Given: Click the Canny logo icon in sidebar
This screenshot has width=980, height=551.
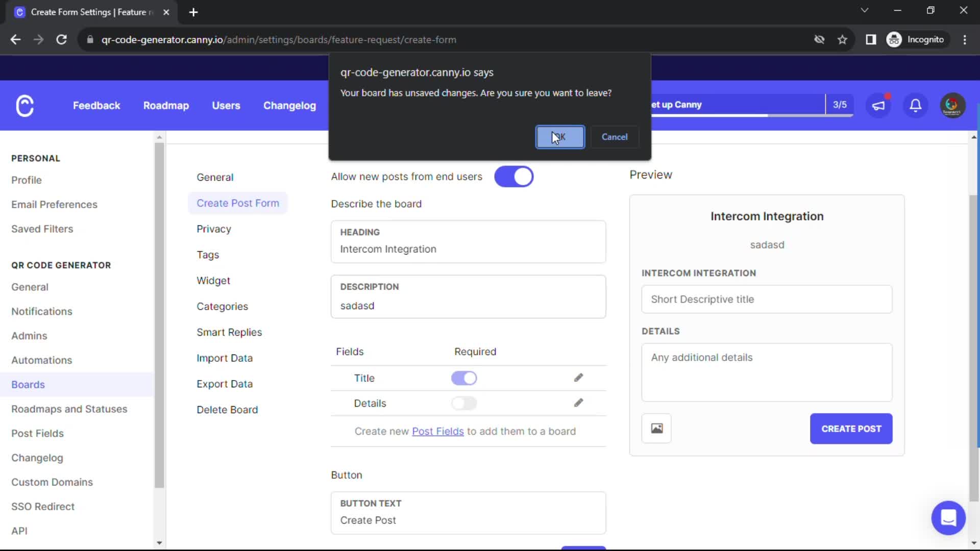Looking at the screenshot, I should [25, 106].
